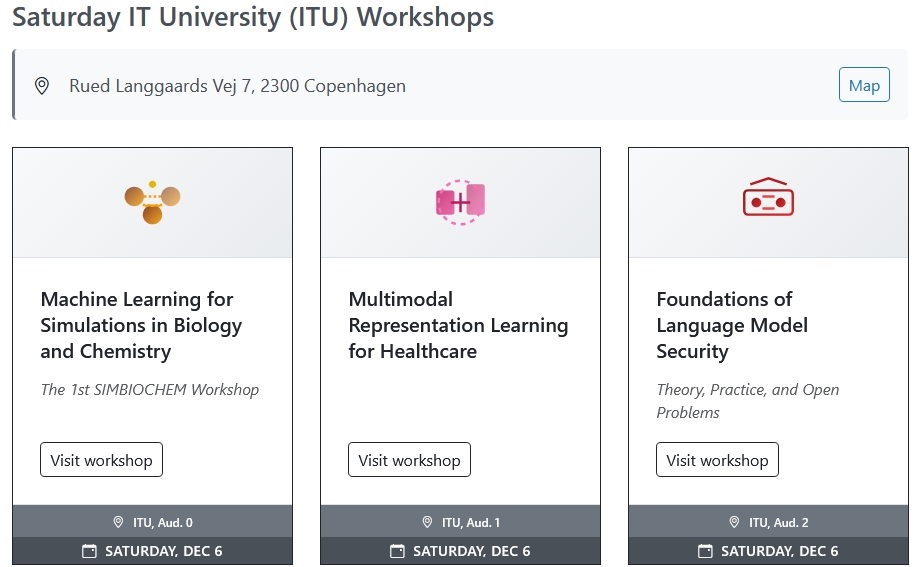Viewport: 916px width, 567px height.
Task: Click the location pin next to ITU, Aud. 2
Action: click(x=735, y=522)
